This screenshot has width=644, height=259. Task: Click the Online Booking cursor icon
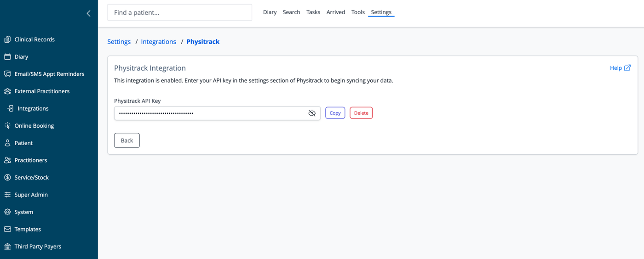coord(7,125)
